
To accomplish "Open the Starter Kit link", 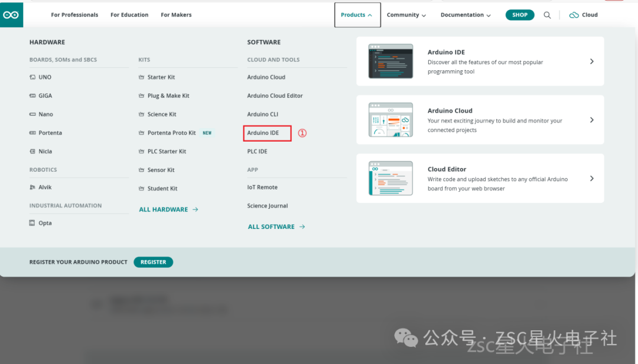I will coord(161,77).
